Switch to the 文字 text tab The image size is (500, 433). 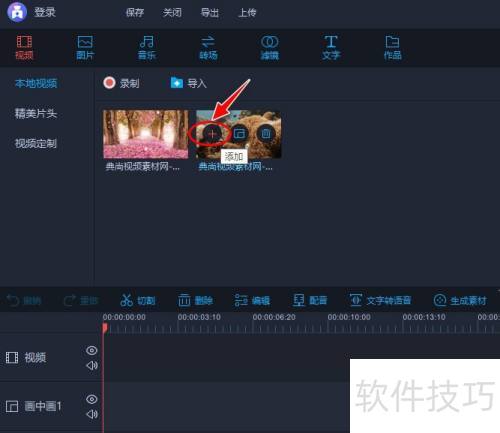[331, 47]
